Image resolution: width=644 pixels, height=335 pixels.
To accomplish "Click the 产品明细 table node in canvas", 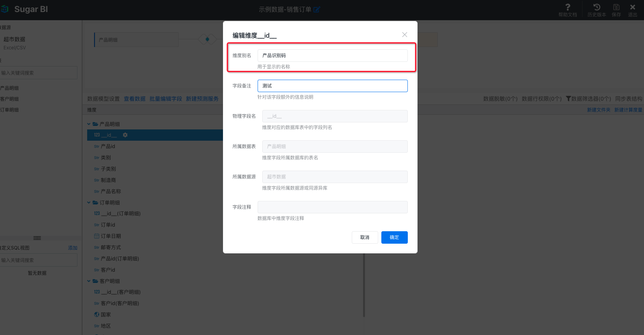I will pos(136,40).
